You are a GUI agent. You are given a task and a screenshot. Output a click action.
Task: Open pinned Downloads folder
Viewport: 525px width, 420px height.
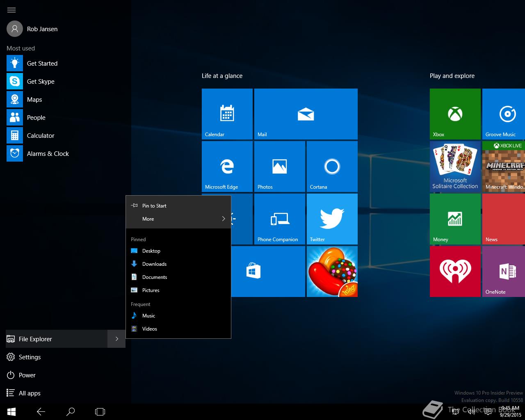pyautogui.click(x=178, y=264)
